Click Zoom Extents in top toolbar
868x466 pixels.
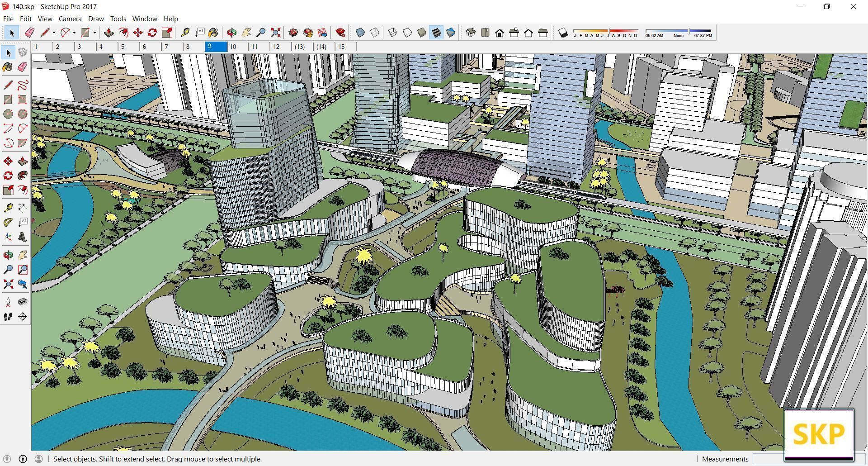275,33
